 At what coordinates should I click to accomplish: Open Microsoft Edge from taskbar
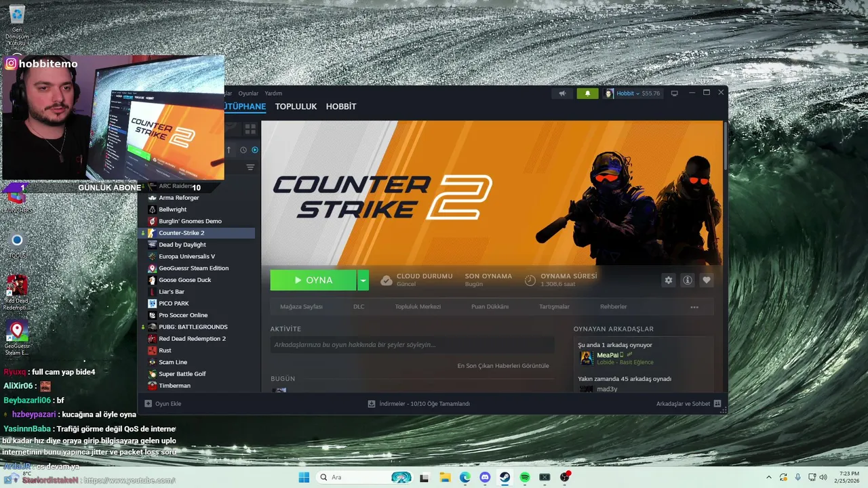click(x=465, y=477)
